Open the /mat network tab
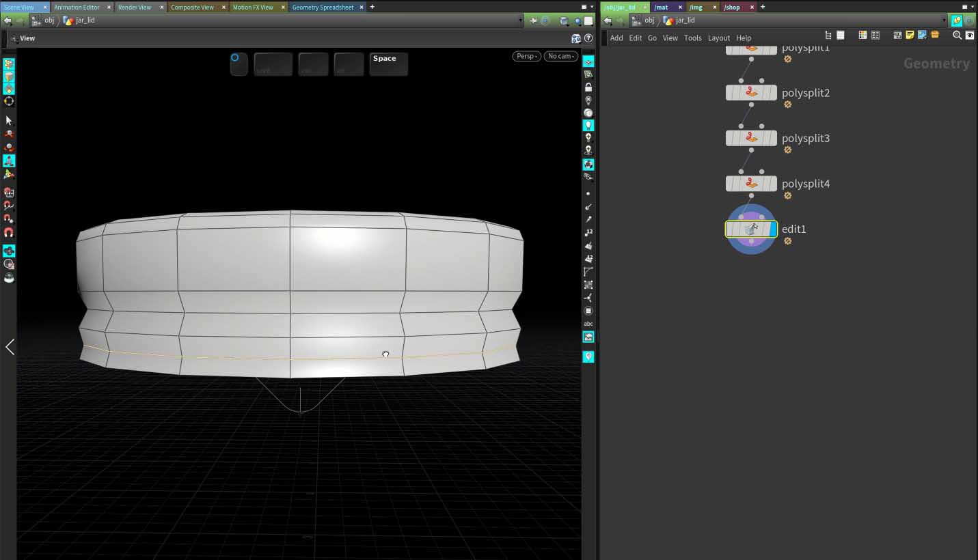 click(661, 7)
